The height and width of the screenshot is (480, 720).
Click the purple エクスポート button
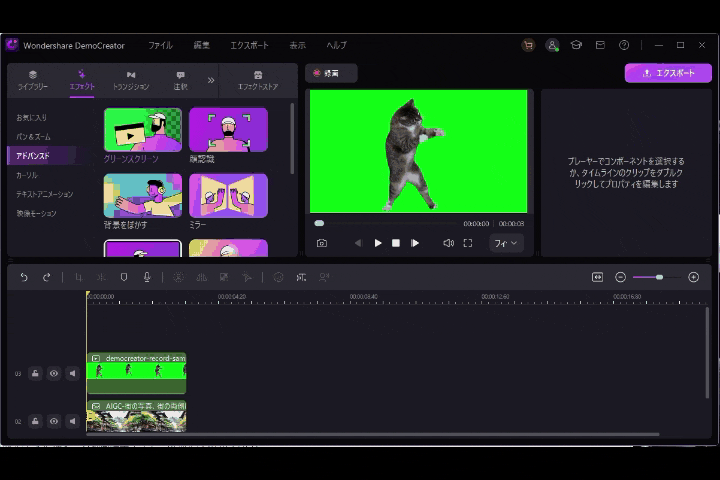(x=668, y=73)
